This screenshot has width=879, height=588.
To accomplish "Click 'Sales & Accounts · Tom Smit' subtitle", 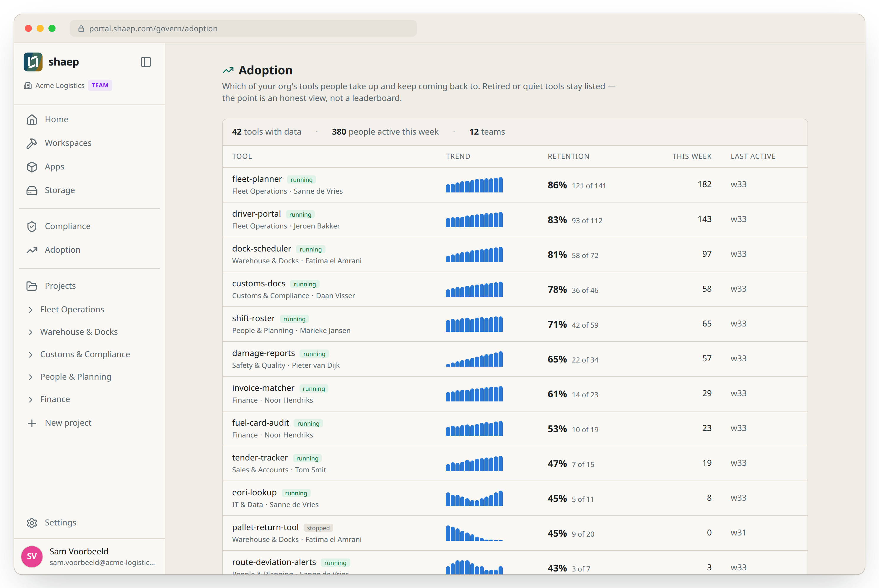I will [279, 470].
